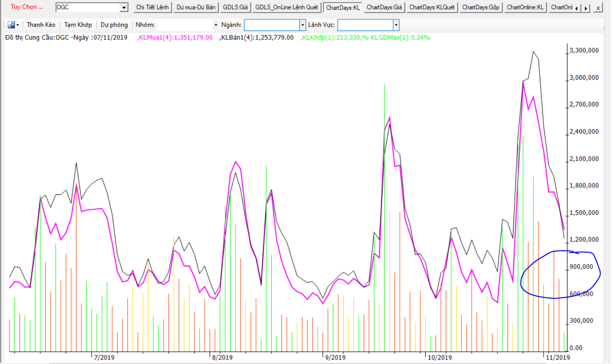Click the Thanh Kéo toolbar button

41,25
